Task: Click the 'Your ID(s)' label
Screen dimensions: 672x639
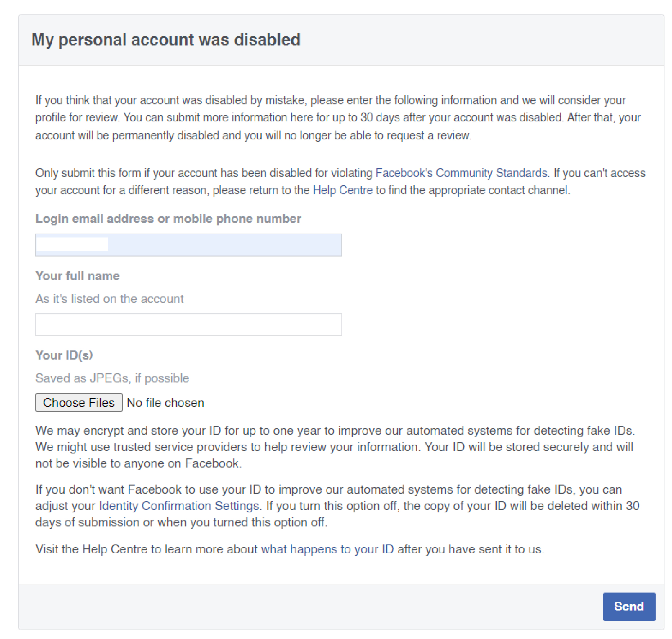Action: (x=64, y=355)
